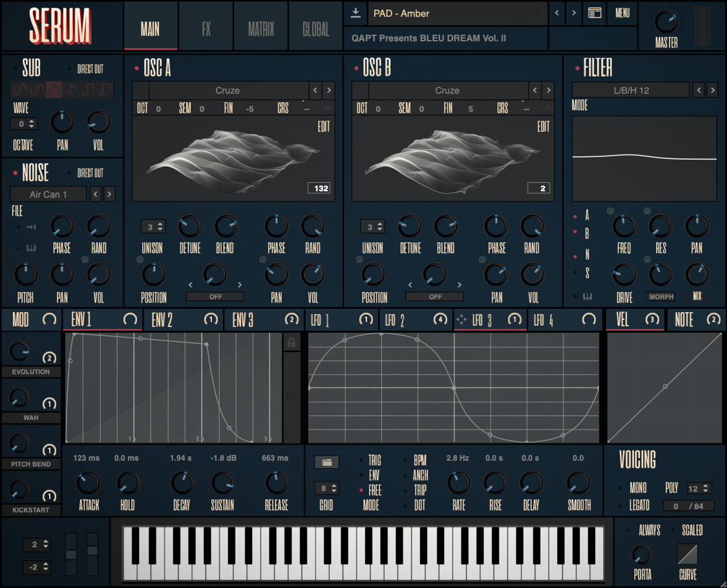Toggle the OSC A enable switch
This screenshot has width=727, height=588.
point(137,68)
